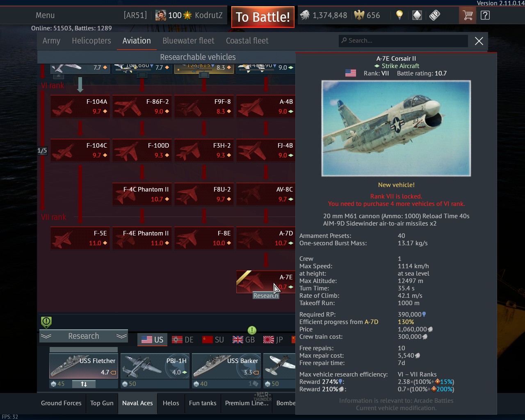Switch to the Helicopters tab
This screenshot has height=420, width=525.
[x=91, y=41]
